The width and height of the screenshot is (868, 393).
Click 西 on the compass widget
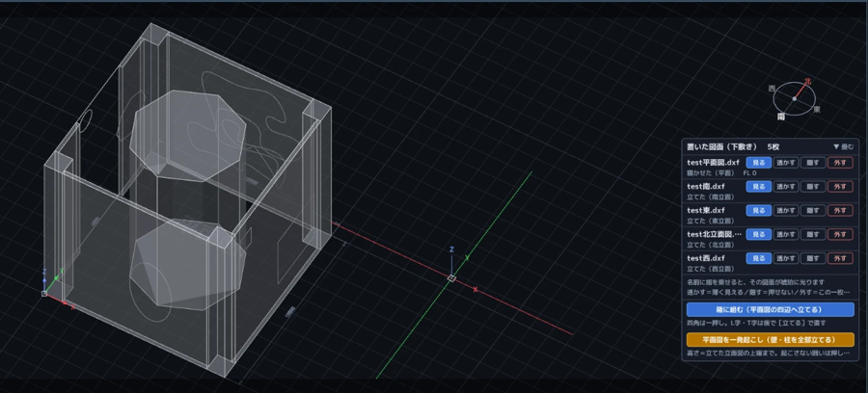pyautogui.click(x=772, y=89)
